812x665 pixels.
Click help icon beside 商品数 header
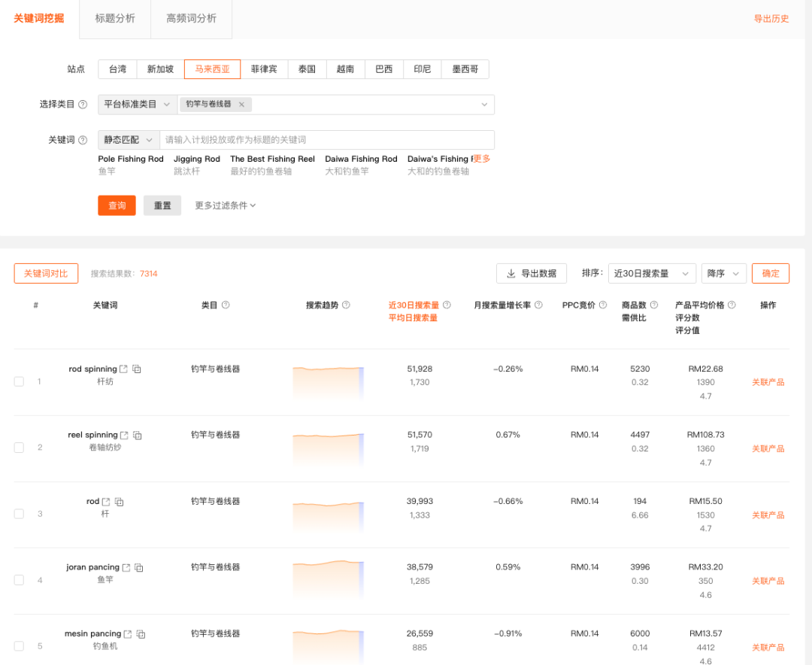(x=654, y=305)
